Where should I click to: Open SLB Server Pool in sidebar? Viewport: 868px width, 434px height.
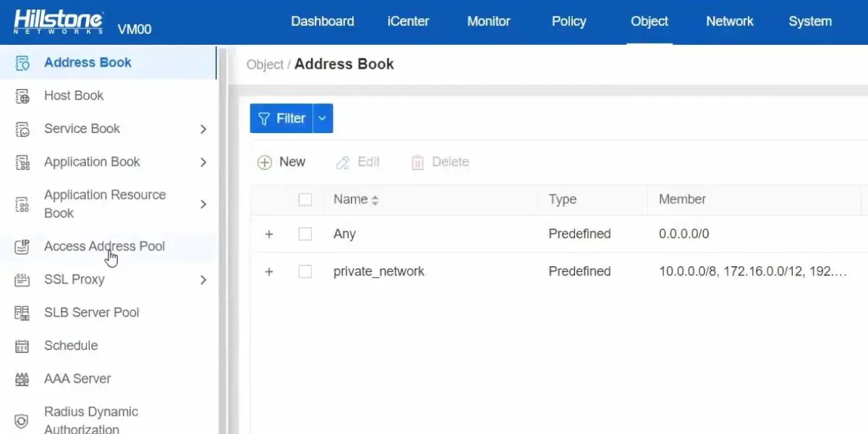(91, 312)
